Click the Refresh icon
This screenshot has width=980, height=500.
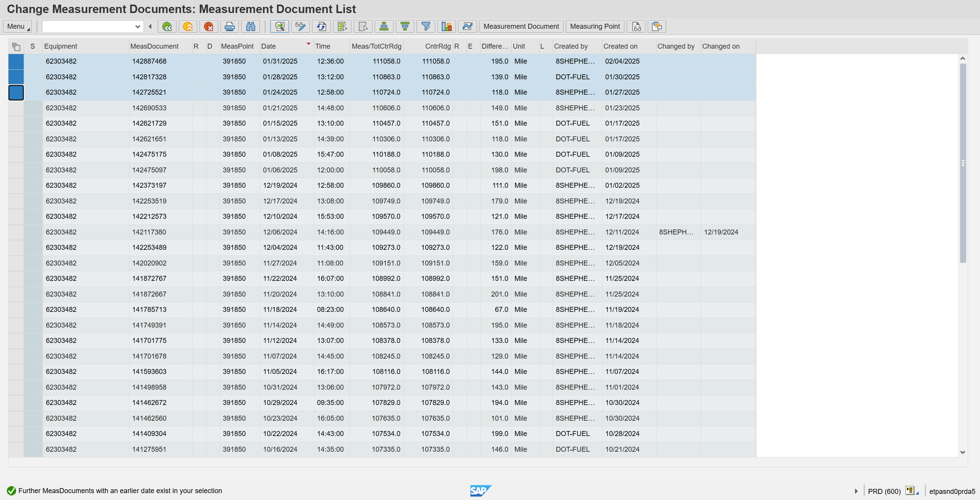tap(322, 26)
